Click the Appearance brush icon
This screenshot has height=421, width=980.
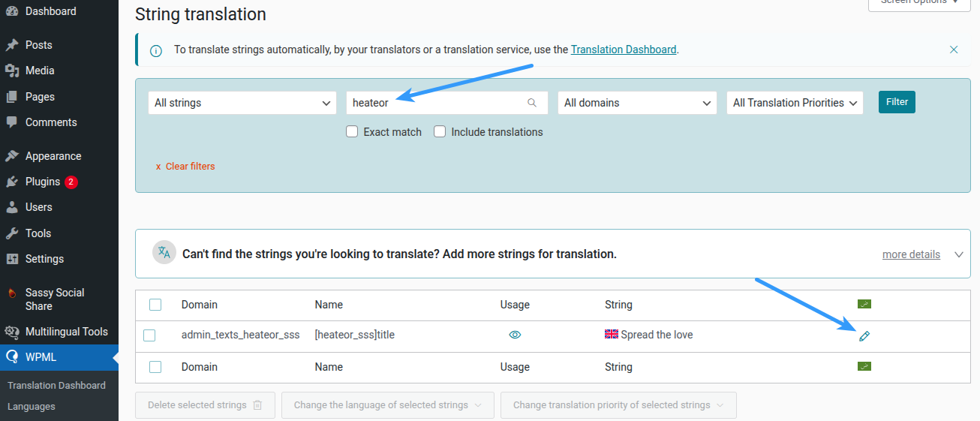point(12,156)
